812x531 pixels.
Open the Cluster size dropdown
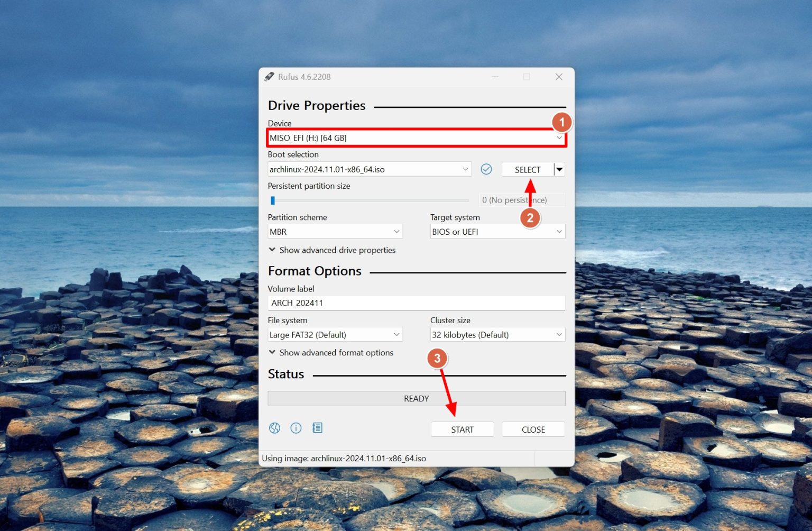coord(497,335)
